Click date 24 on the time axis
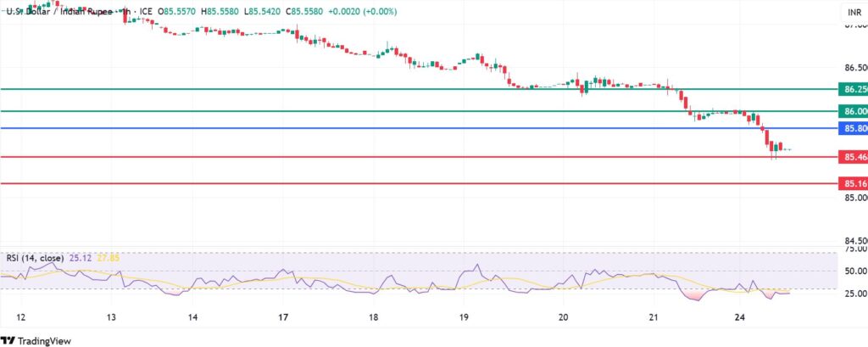Viewport: 868px width, 347px height. [x=740, y=317]
